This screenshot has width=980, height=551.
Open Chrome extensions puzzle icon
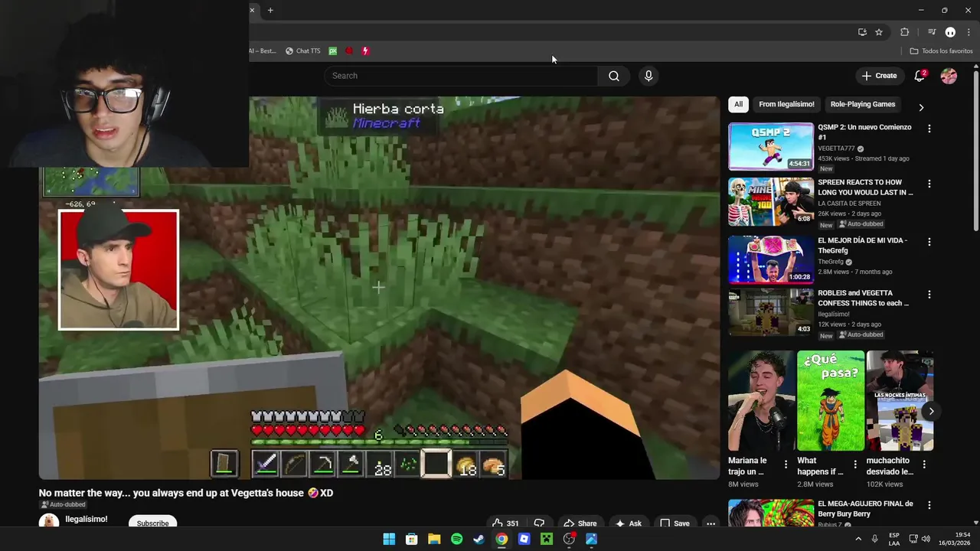point(904,32)
